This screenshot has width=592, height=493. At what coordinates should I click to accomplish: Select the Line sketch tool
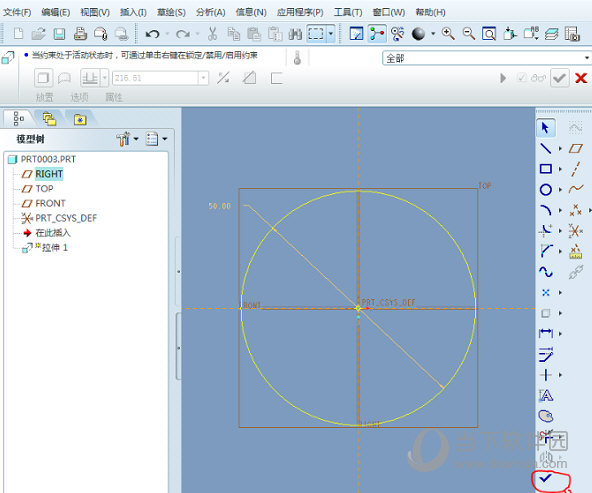click(x=546, y=148)
